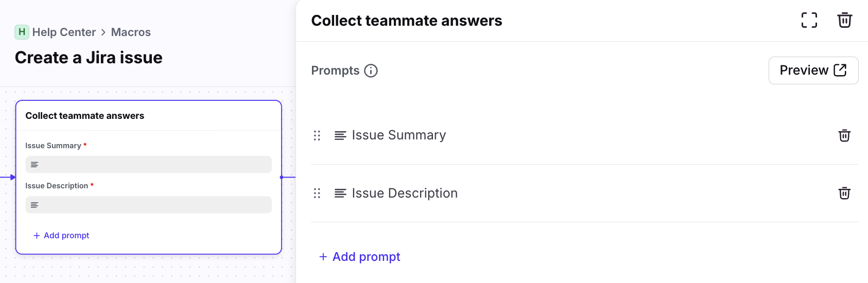Image resolution: width=868 pixels, height=283 pixels.
Task: Select the Collect teammate answers card header
Action: point(85,116)
